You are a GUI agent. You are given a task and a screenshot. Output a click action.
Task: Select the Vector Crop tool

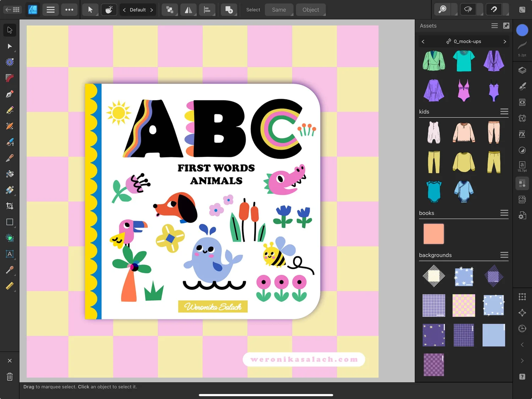coord(10,206)
